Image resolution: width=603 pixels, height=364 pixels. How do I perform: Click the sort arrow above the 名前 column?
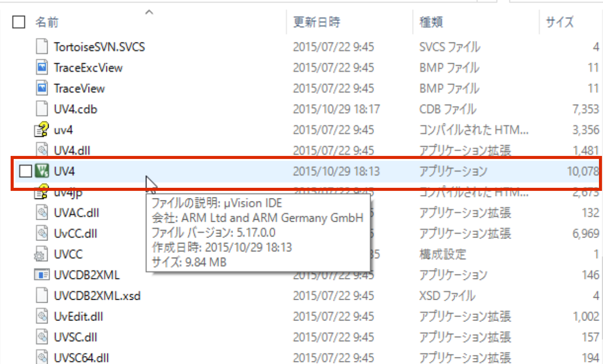[149, 12]
